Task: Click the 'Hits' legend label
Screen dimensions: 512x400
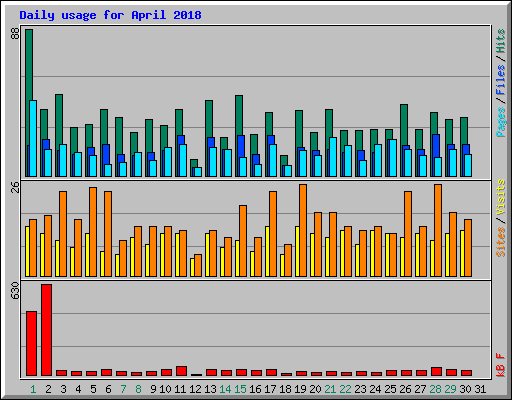Action: (x=501, y=41)
